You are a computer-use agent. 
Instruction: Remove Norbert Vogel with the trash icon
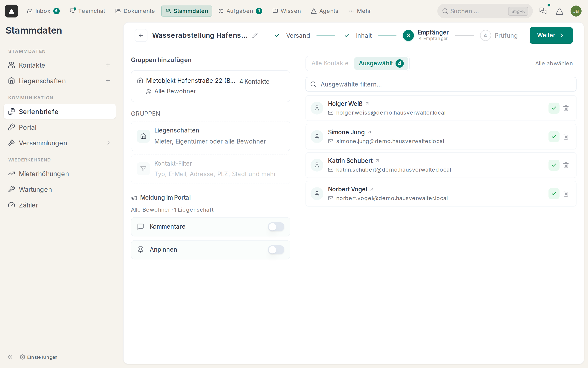[566, 193]
